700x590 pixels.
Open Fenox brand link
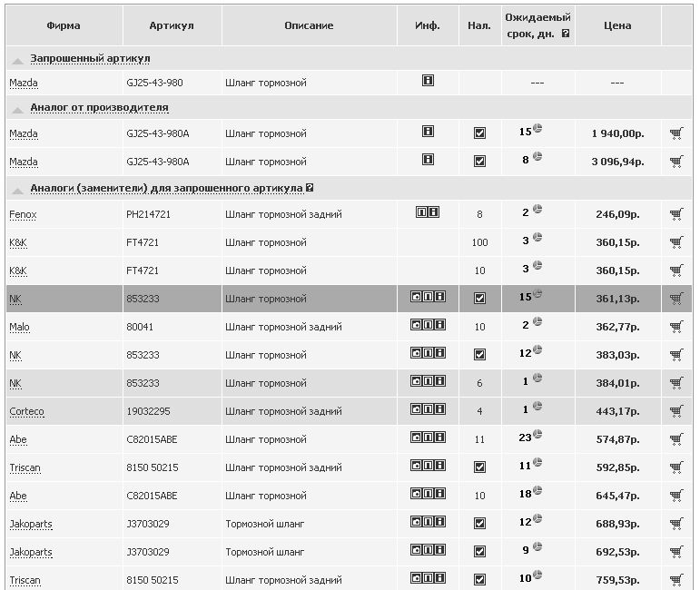23,214
